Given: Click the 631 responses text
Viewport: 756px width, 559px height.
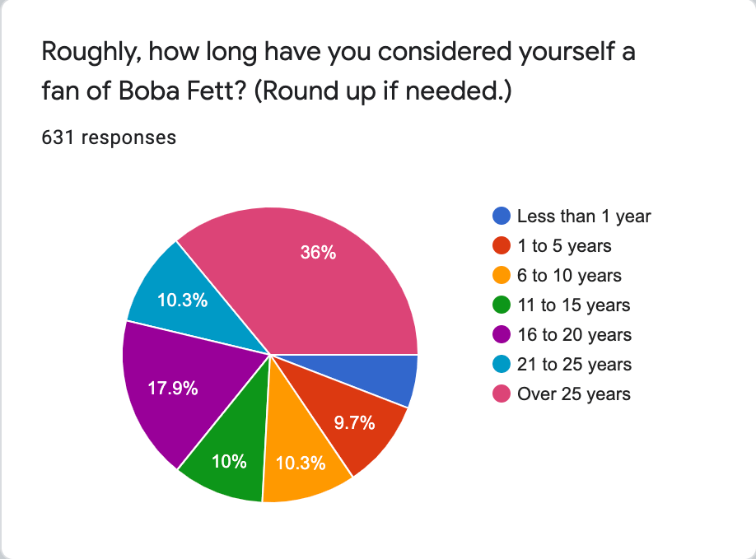Looking at the screenshot, I should click(109, 137).
